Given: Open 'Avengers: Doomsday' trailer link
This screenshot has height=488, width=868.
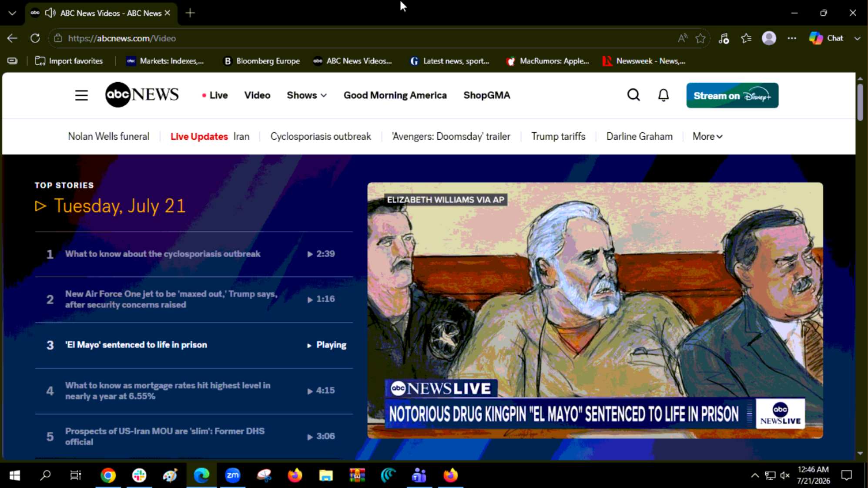Looking at the screenshot, I should coord(451,137).
